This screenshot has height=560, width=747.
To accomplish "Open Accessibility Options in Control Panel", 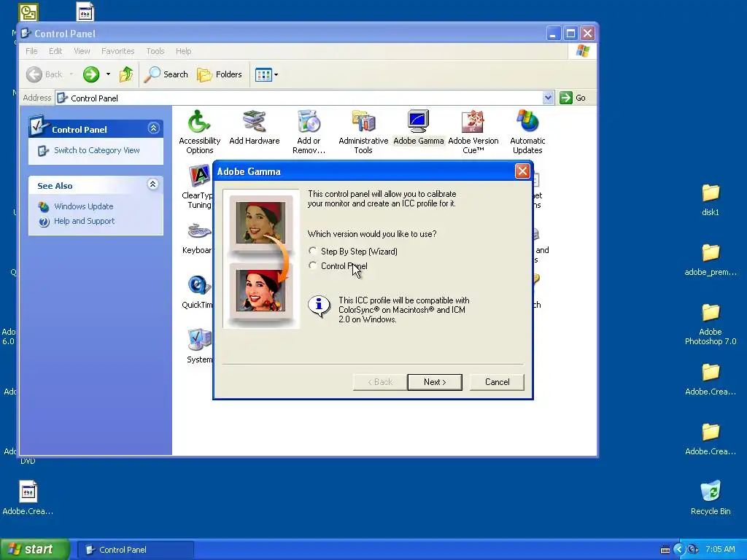I will [200, 132].
